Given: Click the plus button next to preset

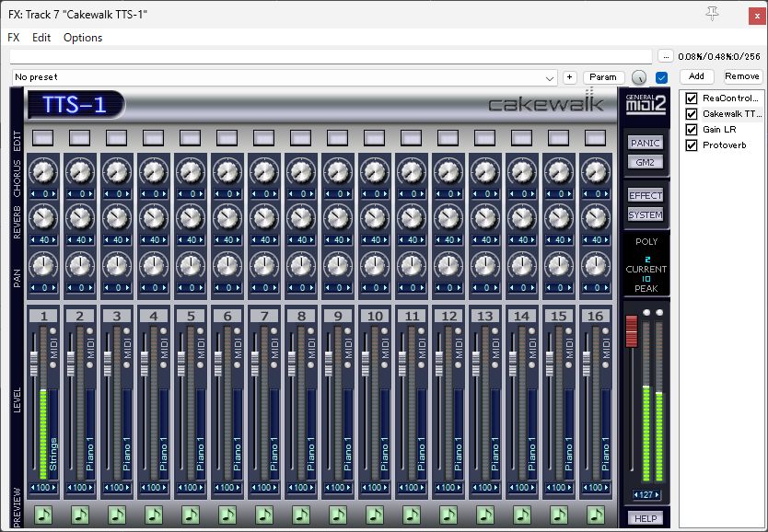Looking at the screenshot, I should pos(570,77).
